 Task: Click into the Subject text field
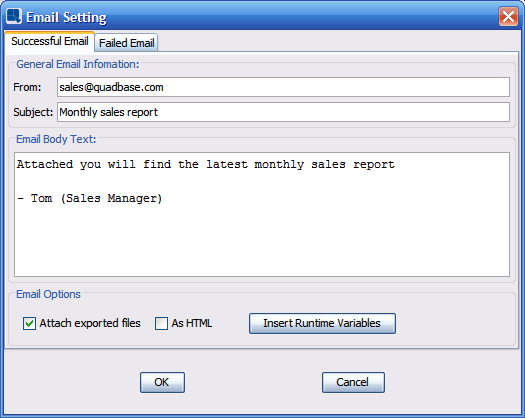(x=283, y=112)
